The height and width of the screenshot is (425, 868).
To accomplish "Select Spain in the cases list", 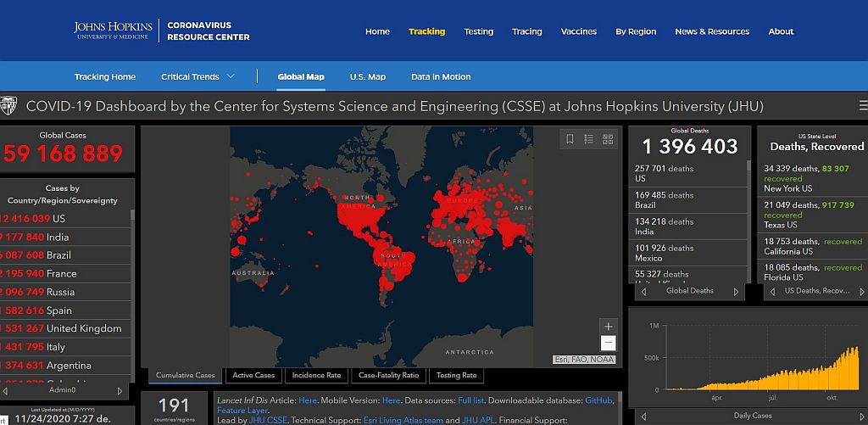I will pos(66,310).
